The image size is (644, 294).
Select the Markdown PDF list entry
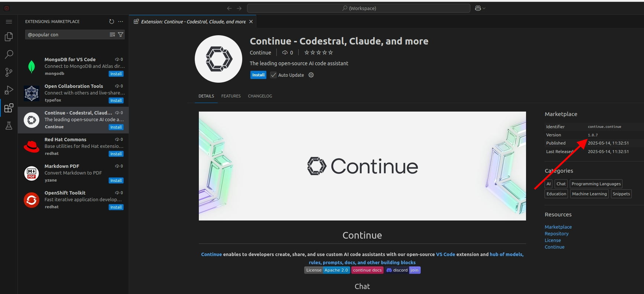point(73,174)
